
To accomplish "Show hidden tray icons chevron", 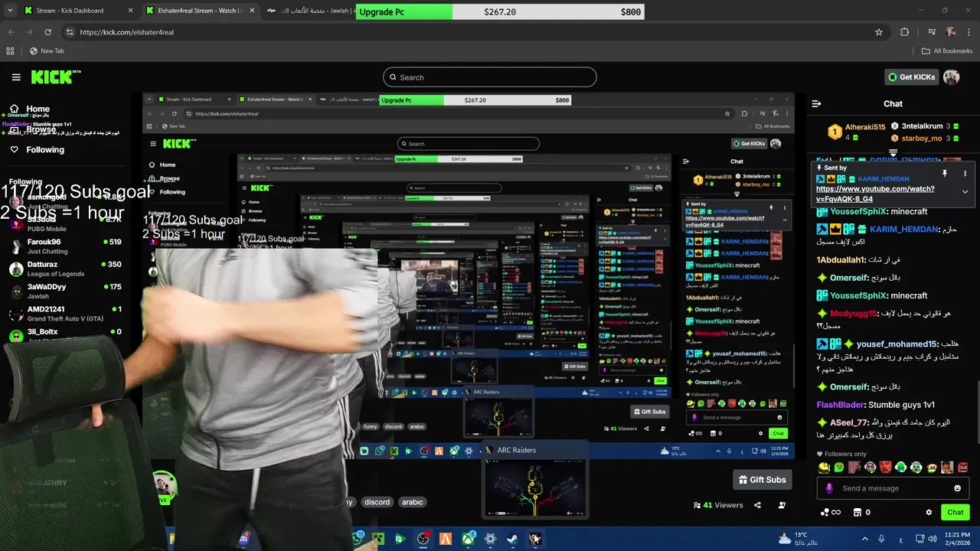I will click(865, 539).
